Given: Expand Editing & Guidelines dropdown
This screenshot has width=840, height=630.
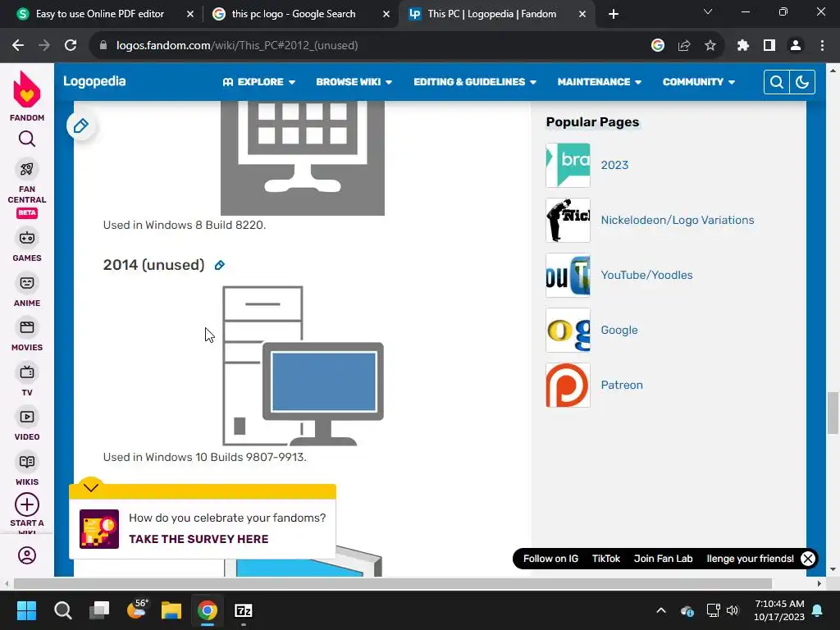Looking at the screenshot, I should point(475,82).
